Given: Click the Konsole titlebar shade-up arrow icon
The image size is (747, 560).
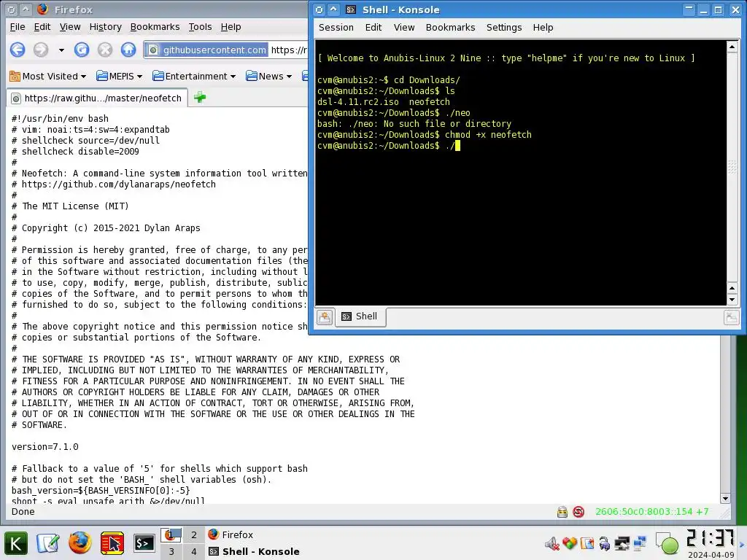Looking at the screenshot, I should (x=334, y=9).
